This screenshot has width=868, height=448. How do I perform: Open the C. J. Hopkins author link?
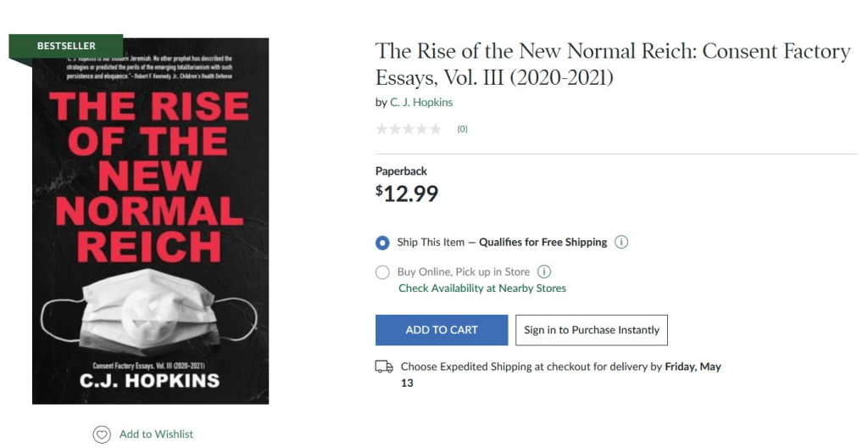(x=421, y=103)
